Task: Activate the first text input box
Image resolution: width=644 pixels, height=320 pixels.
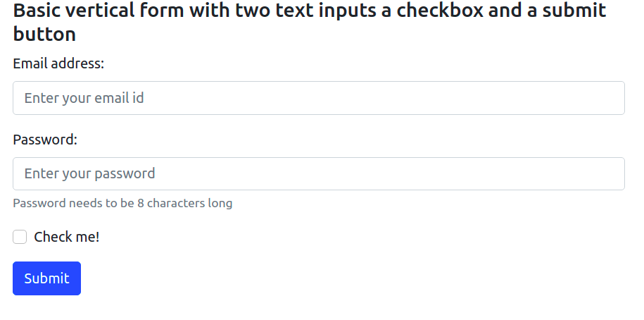Action: pyautogui.click(x=318, y=98)
